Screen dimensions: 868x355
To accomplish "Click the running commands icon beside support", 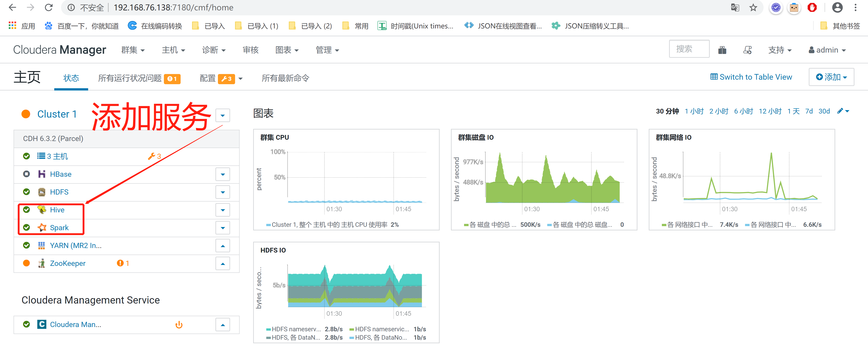I will click(747, 50).
